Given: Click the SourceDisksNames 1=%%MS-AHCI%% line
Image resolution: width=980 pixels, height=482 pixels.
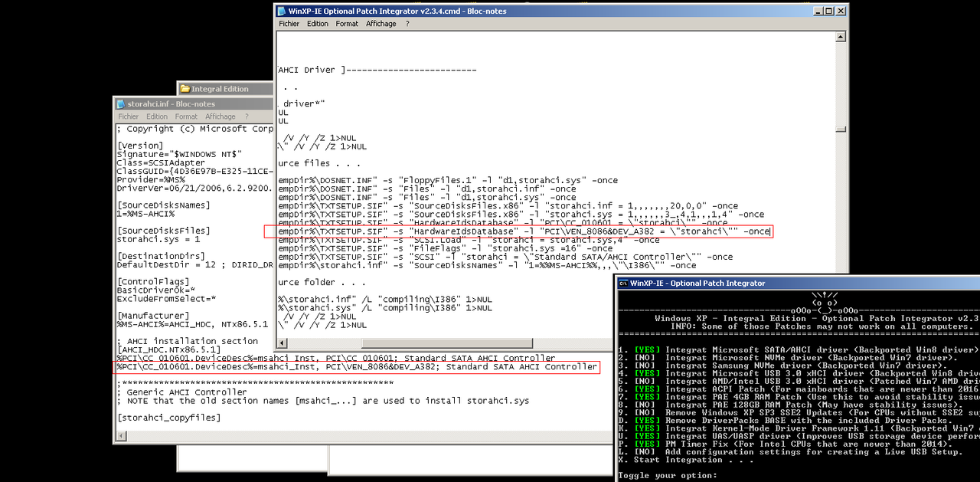Looking at the screenshot, I should click(487, 265).
